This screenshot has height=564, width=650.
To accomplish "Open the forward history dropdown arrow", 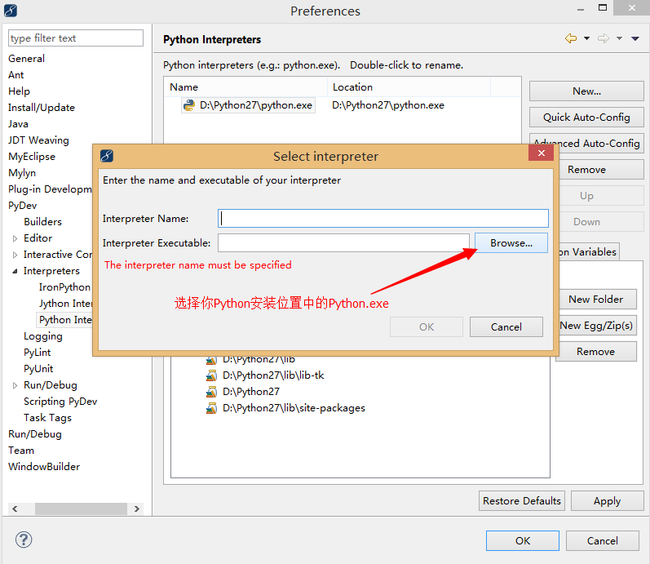I will [x=619, y=39].
